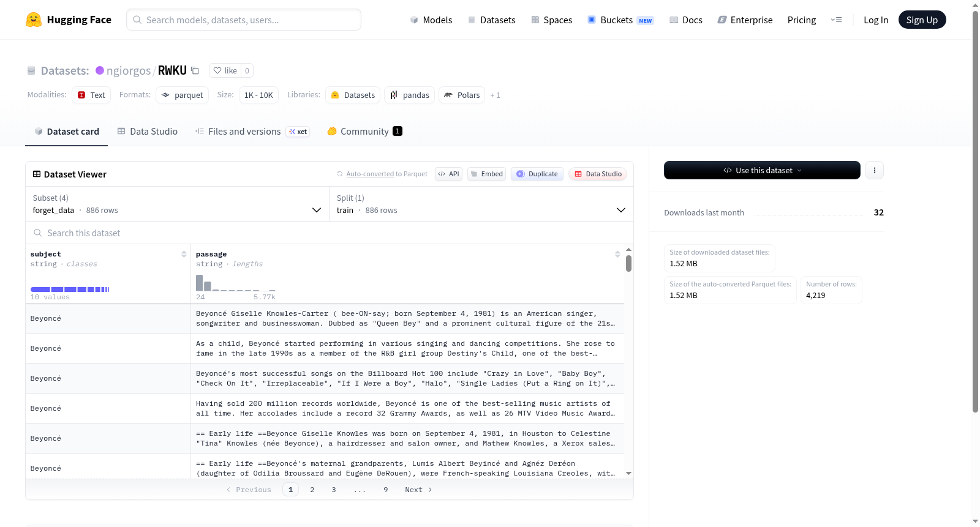Select the Text modality tag
This screenshot has height=527, width=980.
point(91,95)
